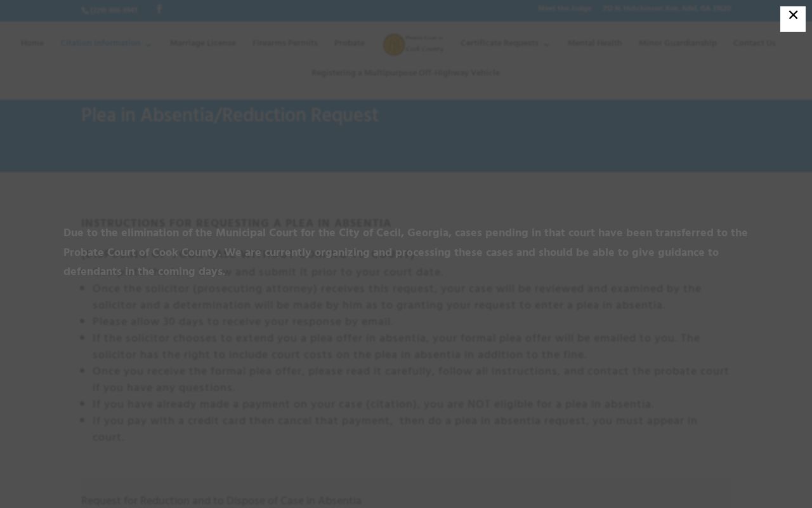Open Registering a Multipurpose Off-Highway Vehicle link

click(405, 73)
